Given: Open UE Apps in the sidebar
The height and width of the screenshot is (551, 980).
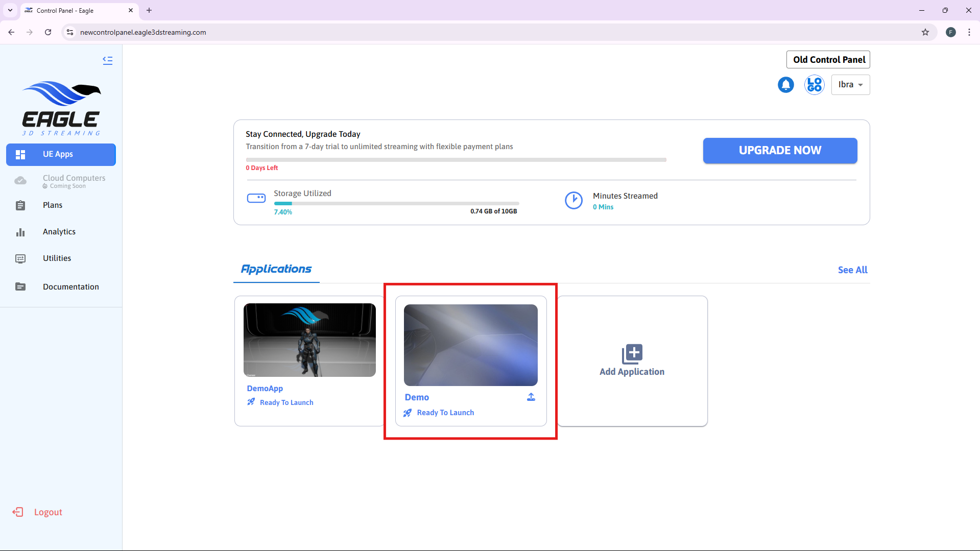Looking at the screenshot, I should point(61,154).
